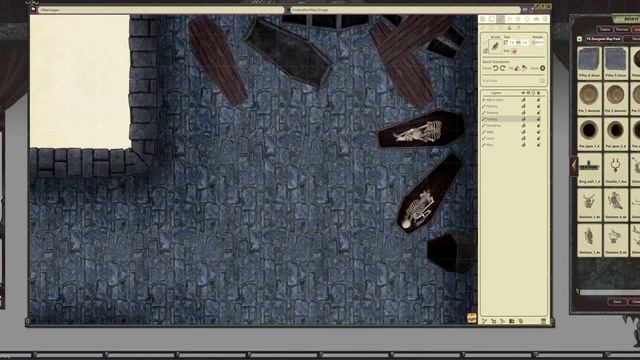Select the Skeleton_3 asset thumbnail
The height and width of the screenshot is (360, 640).
tap(589, 204)
